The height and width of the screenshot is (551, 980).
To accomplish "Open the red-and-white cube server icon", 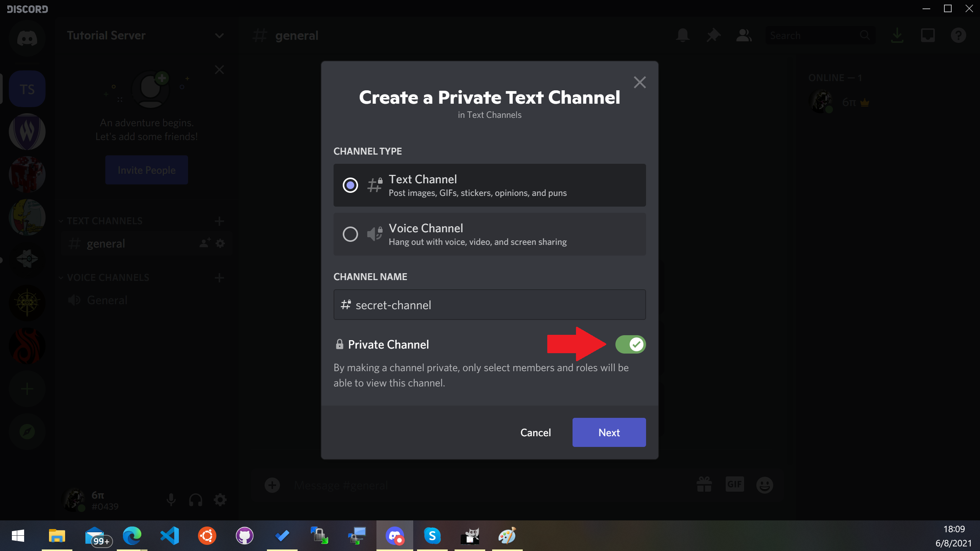I will pyautogui.click(x=27, y=174).
